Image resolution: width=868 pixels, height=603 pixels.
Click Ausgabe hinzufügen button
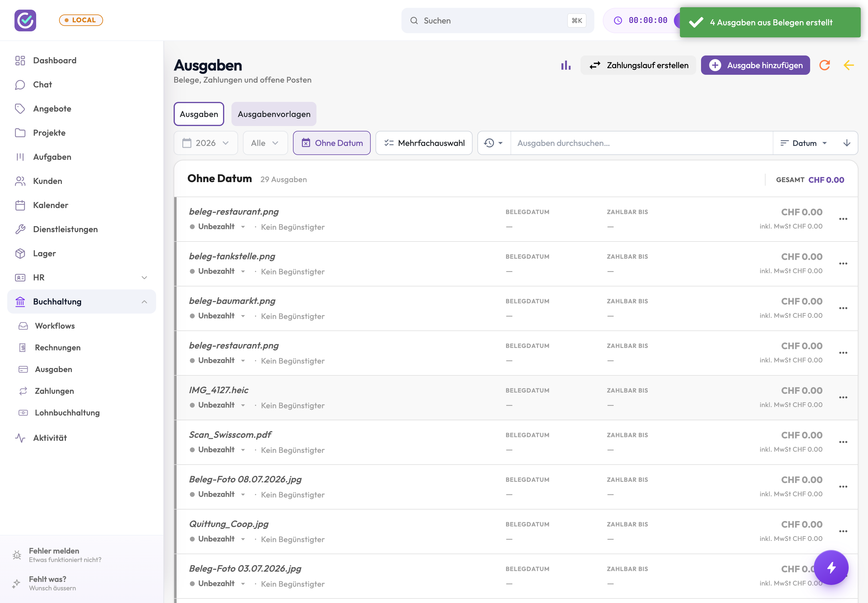[756, 65]
